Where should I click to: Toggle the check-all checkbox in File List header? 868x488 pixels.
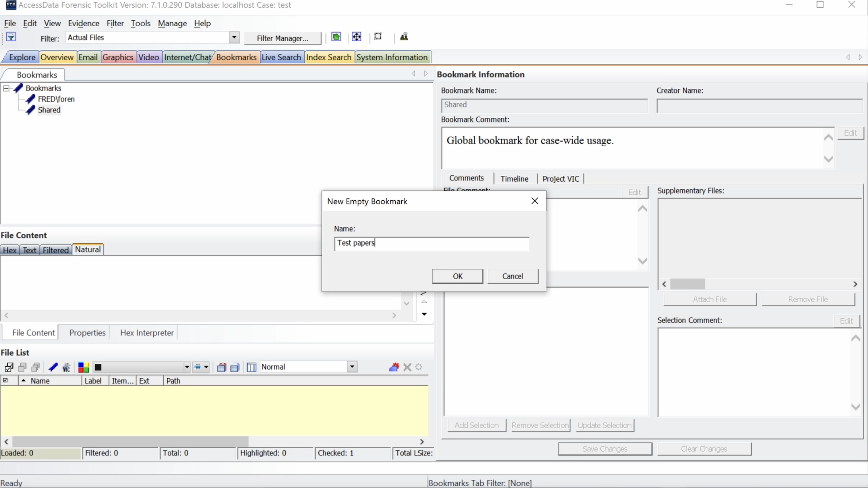[5, 380]
